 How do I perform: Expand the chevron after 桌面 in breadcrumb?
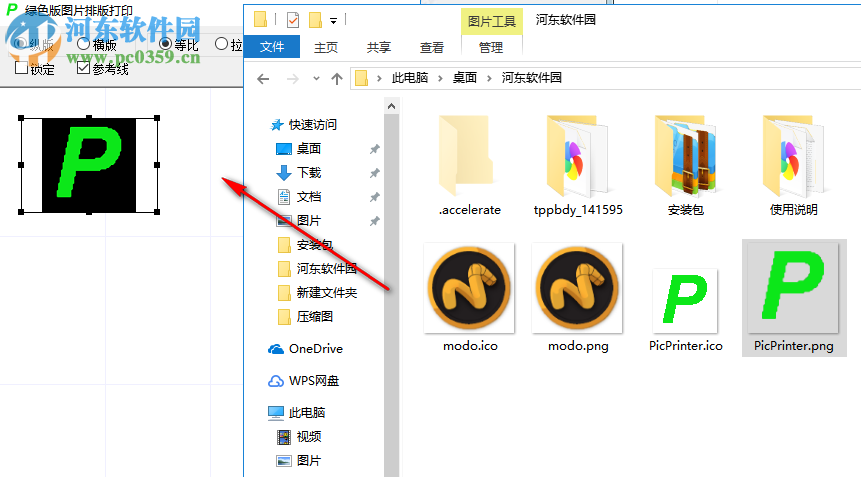[x=489, y=78]
